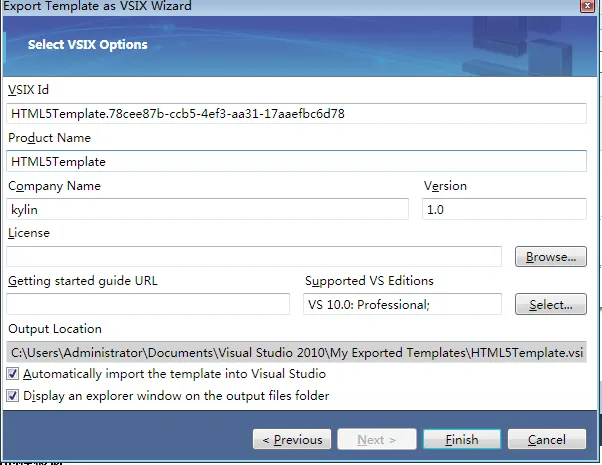The height and width of the screenshot is (465, 602).
Task: Click the Getting started guide URL field
Action: point(148,304)
